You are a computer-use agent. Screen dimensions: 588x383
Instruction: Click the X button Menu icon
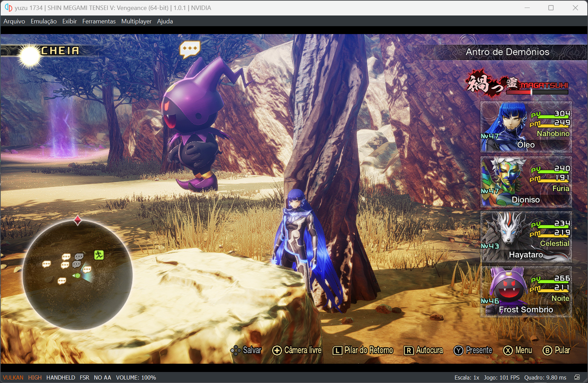tap(508, 350)
